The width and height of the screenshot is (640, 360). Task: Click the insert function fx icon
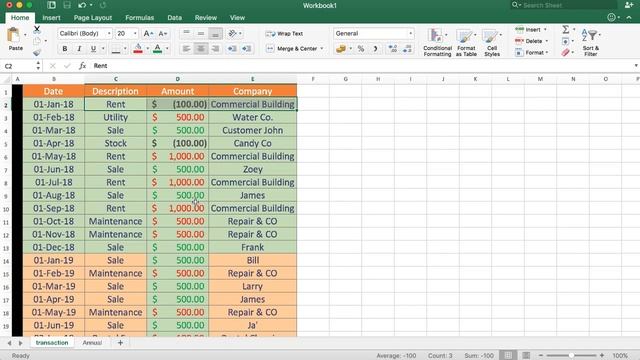[82, 66]
